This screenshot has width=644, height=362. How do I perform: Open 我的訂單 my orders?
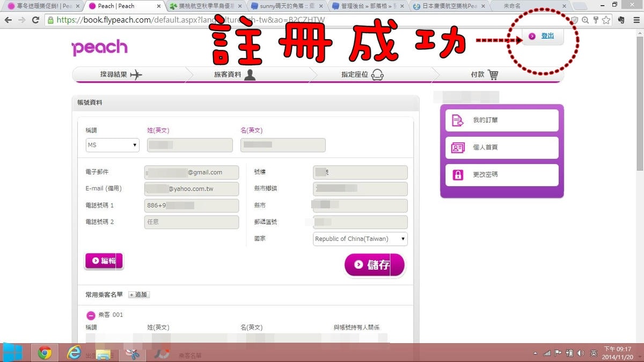[x=502, y=121]
